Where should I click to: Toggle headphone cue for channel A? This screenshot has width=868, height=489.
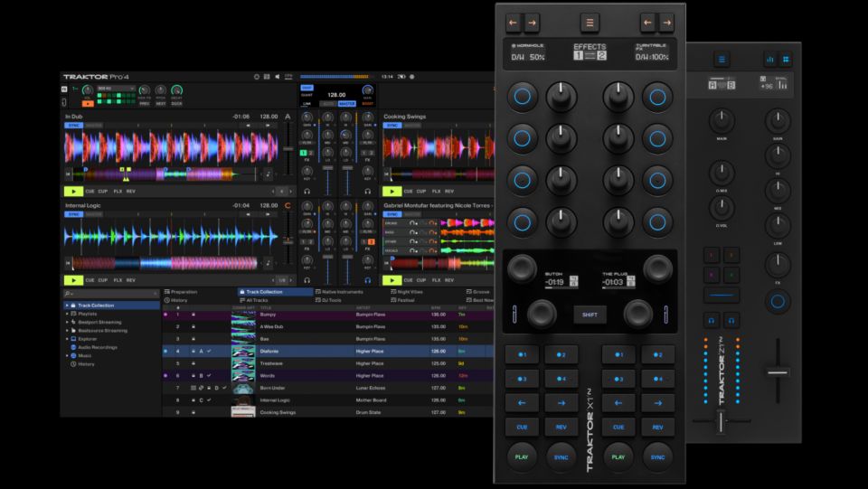point(307,192)
